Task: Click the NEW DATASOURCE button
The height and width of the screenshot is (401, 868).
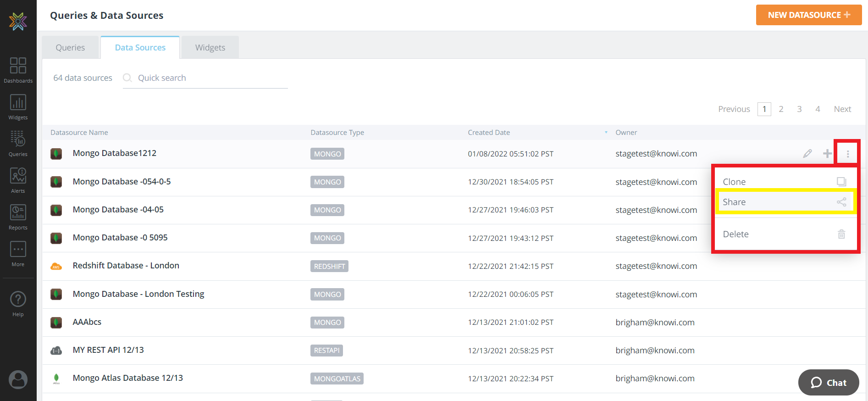Action: pos(808,15)
